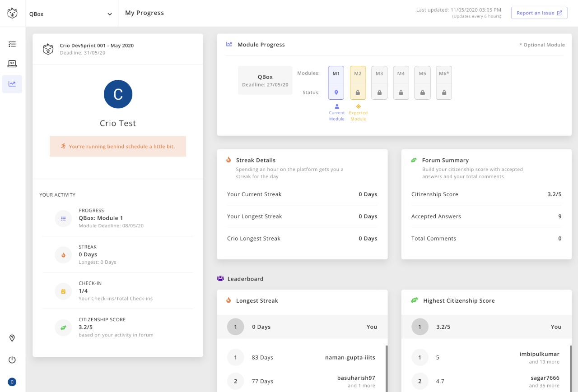The height and width of the screenshot is (392, 578).
Task: Click the 'Crio DevSprint 001 - May 2020' title
Action: point(97,46)
